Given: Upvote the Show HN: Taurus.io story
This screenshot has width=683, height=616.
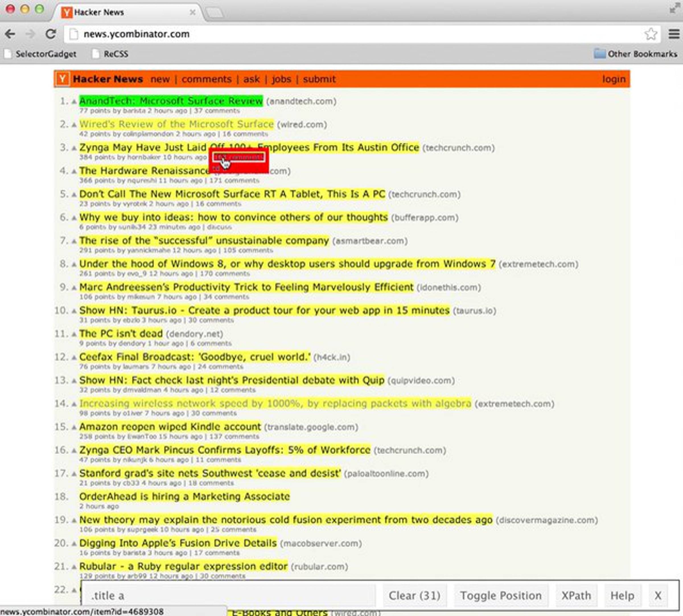Looking at the screenshot, I should point(74,311).
